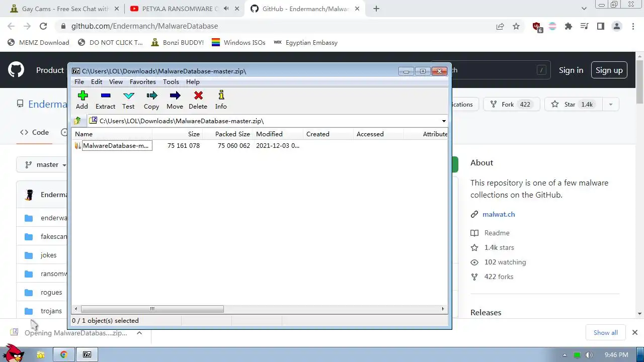The image size is (644, 362).
Task: Reload the page in Chrome
Action: (x=43, y=26)
